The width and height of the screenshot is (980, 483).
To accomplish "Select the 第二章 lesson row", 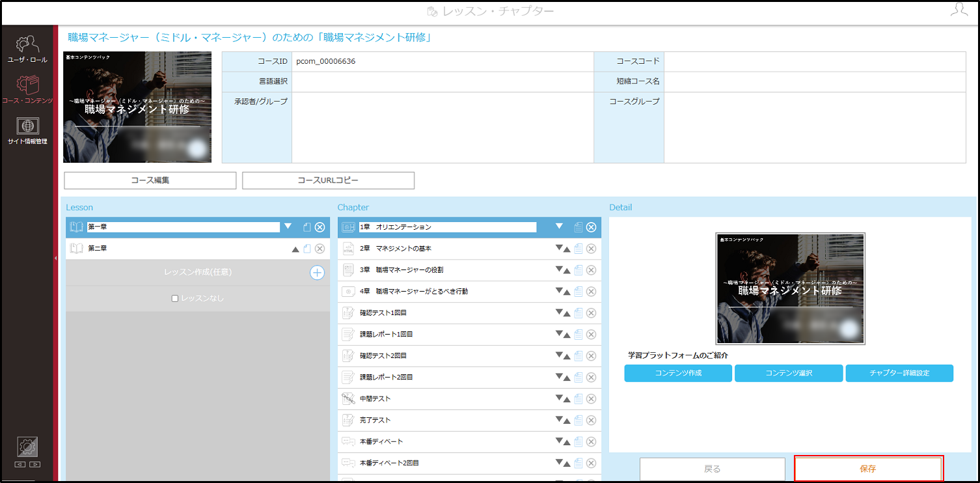I will [198, 249].
